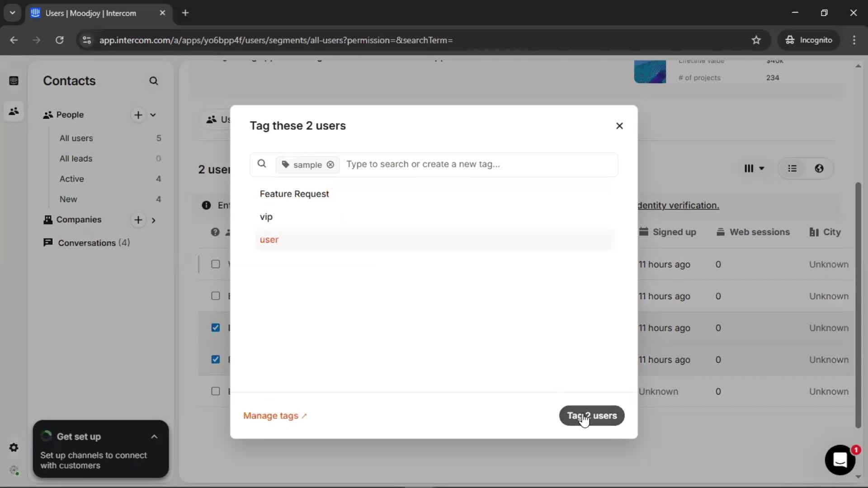Open Chrome menu three dots
The image size is (868, 488).
coord(854,40)
